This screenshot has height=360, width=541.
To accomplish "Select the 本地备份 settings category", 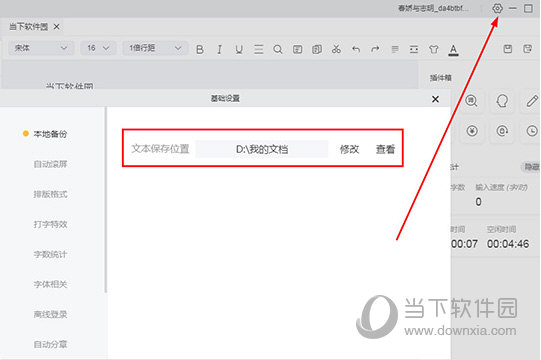I will pos(50,134).
